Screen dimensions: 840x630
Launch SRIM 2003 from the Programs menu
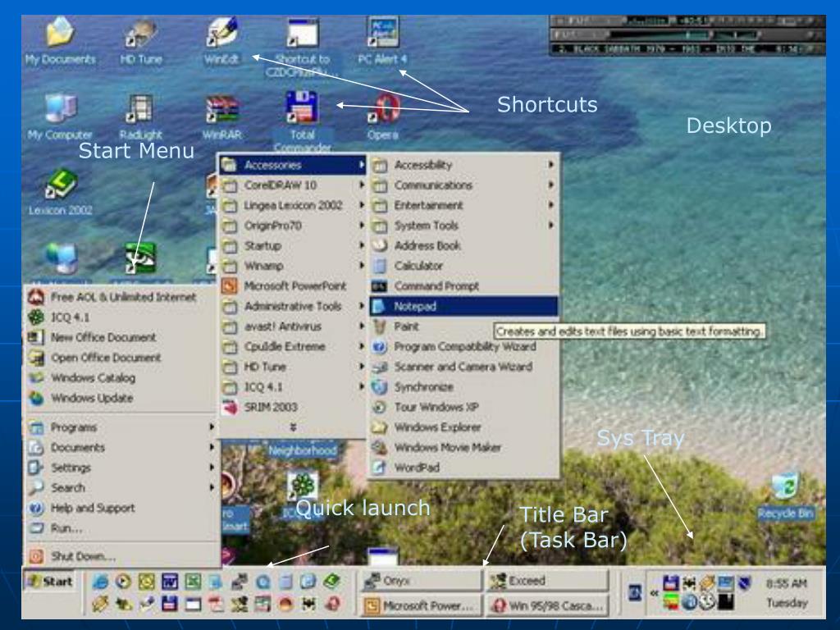pyautogui.click(x=293, y=407)
